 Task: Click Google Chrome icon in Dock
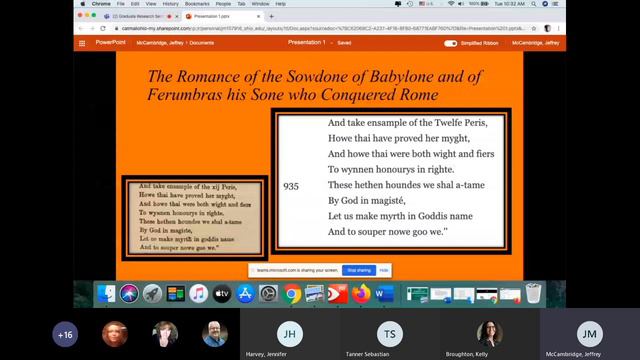[x=291, y=294]
